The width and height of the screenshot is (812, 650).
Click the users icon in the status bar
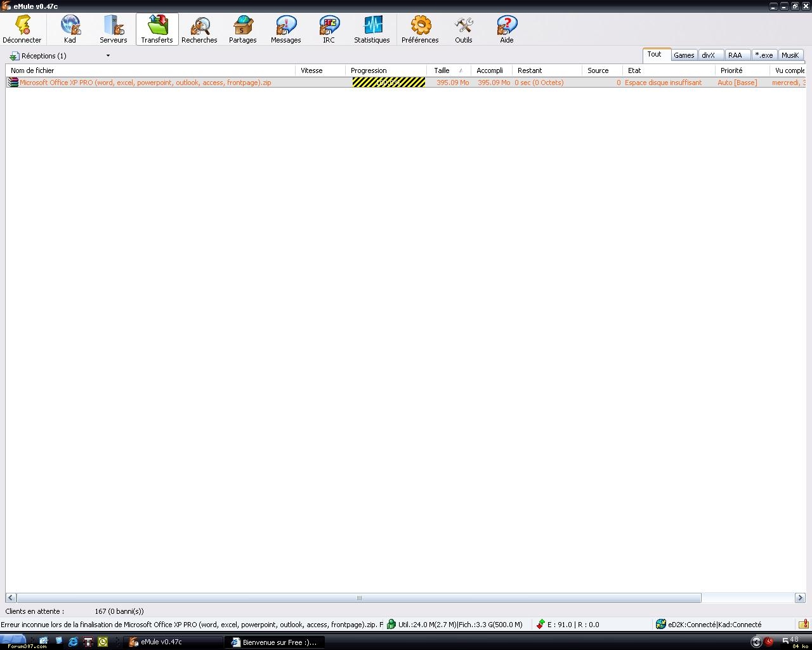(391, 625)
